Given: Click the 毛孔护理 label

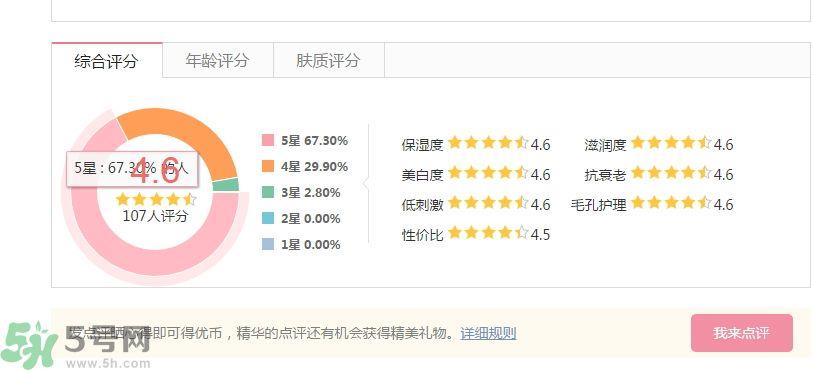Looking at the screenshot, I should [x=599, y=205].
